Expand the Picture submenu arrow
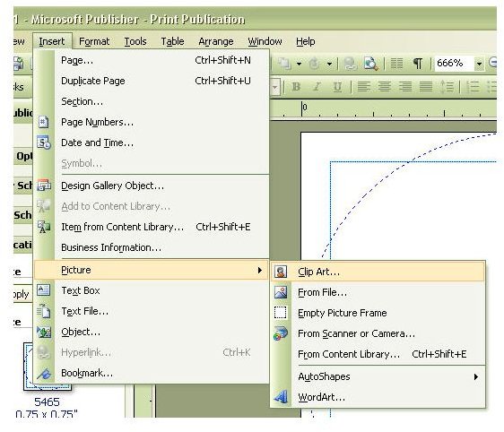The width and height of the screenshot is (504, 432). coord(260,270)
